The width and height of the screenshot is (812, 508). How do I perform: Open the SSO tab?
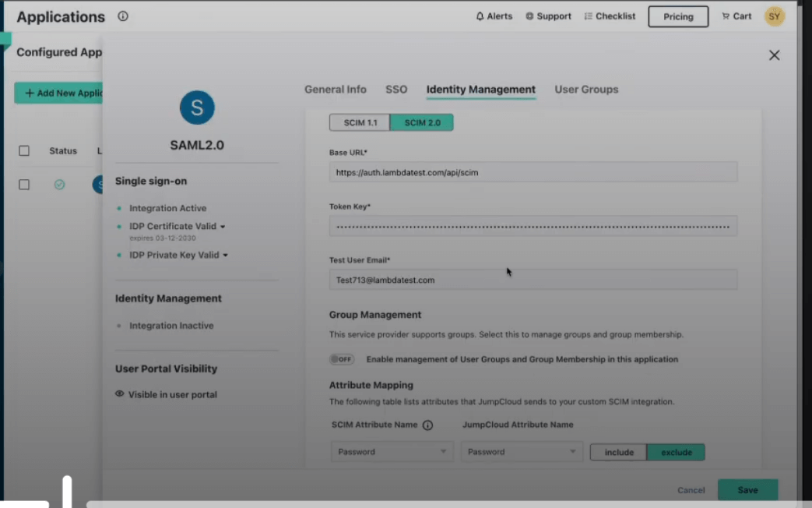396,90
